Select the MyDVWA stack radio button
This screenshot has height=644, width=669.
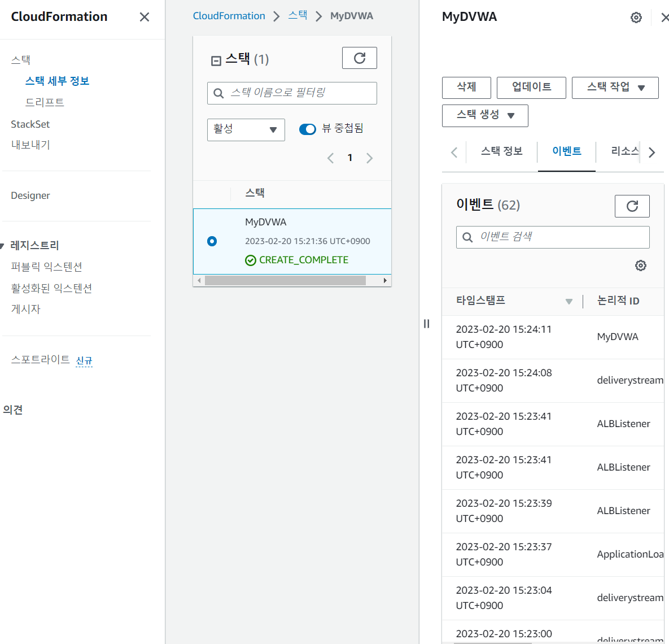[x=212, y=241]
